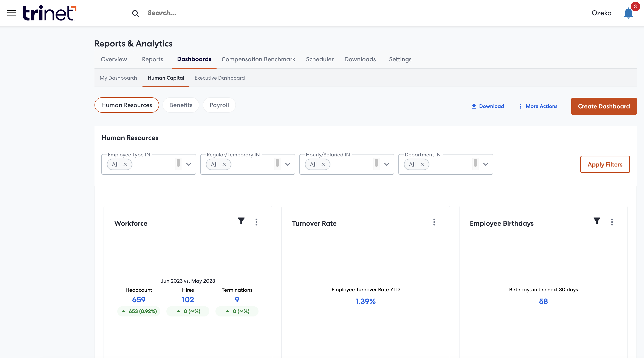The height and width of the screenshot is (358, 644).
Task: Remove All chip from Department filter
Action: click(x=422, y=164)
